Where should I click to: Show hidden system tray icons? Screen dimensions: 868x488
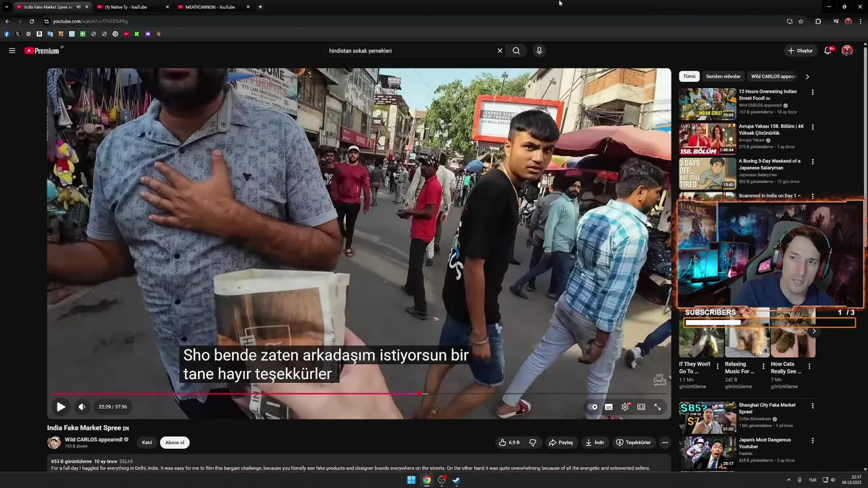788,480
